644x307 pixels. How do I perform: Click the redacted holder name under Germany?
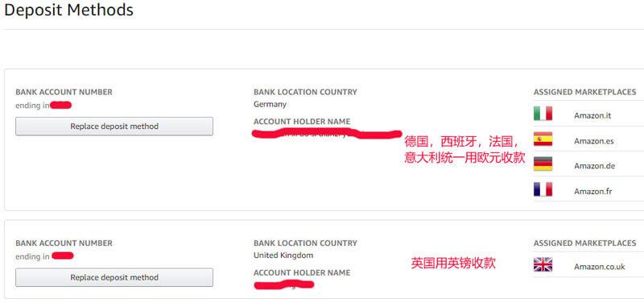(327, 134)
